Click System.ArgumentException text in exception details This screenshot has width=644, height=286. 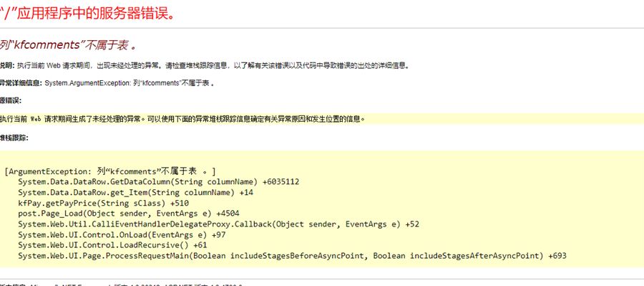87,83
